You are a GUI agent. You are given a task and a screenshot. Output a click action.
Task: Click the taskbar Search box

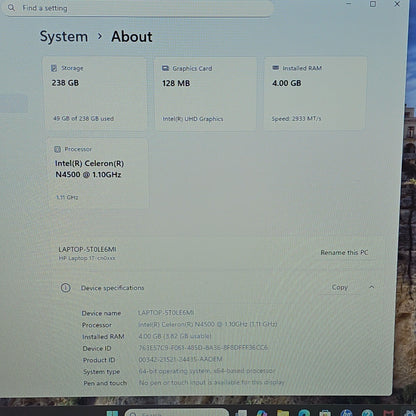[177, 413]
